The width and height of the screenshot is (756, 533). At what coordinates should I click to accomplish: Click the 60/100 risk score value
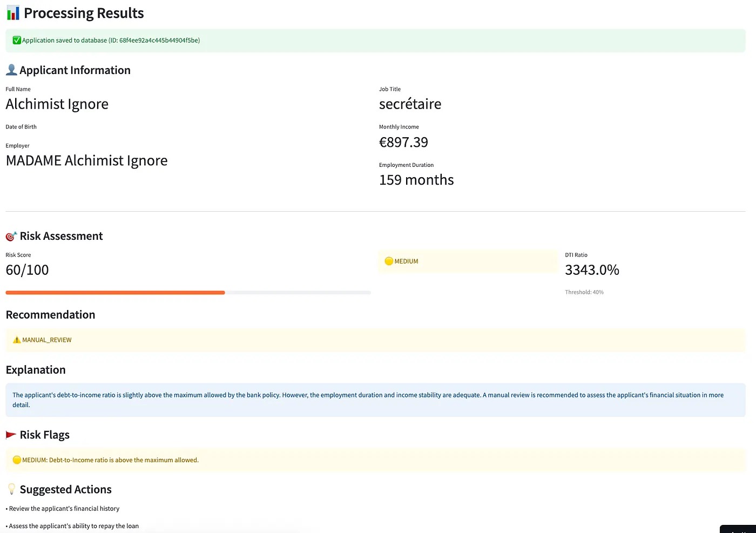27,270
